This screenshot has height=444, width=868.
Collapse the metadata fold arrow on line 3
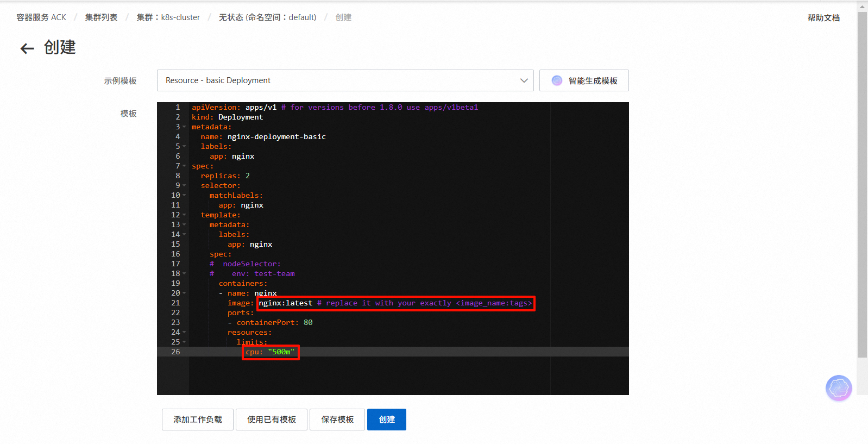(x=184, y=127)
